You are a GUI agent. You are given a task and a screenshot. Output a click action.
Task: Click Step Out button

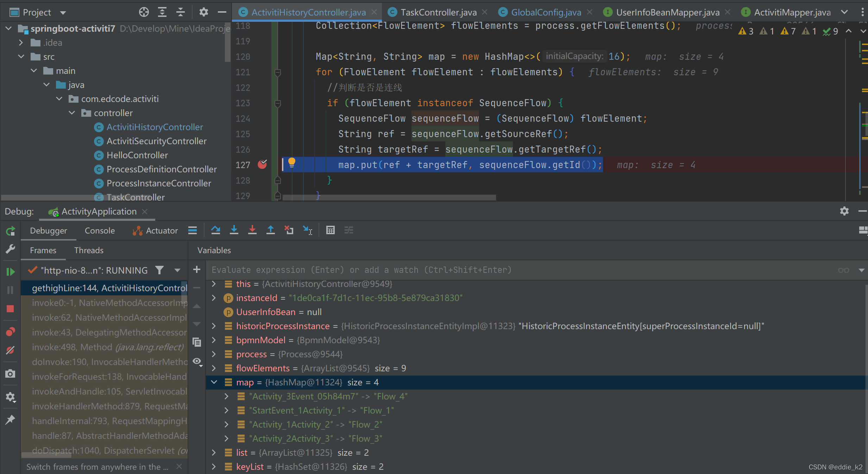coord(270,230)
